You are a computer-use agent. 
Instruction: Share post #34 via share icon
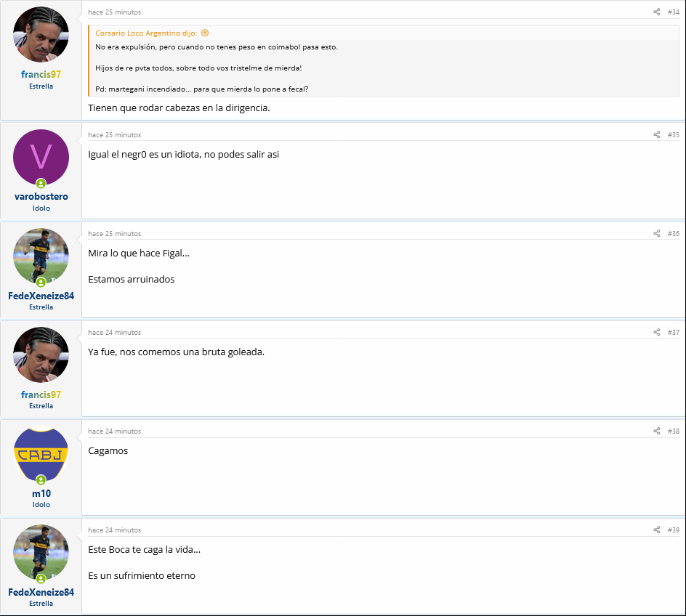[657, 12]
